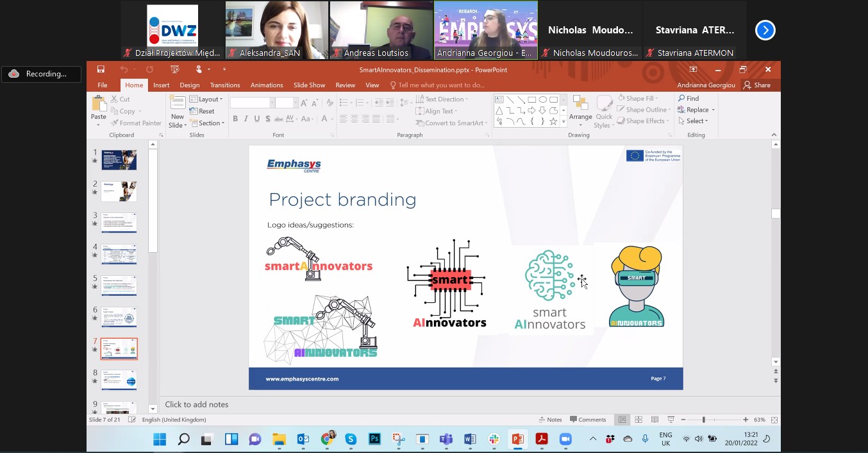The height and width of the screenshot is (453, 868).
Task: Decrease list indent level
Action: click(x=379, y=103)
